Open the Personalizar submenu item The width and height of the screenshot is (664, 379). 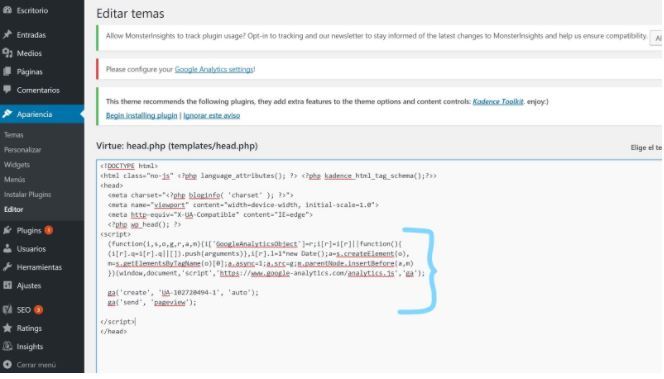pyautogui.click(x=22, y=149)
